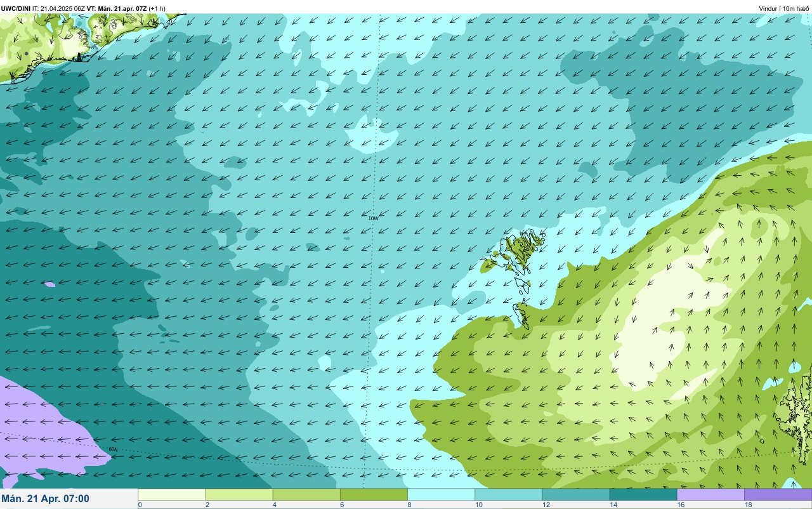Viewport: 812px width, 509px height.
Task: Click the purple above-18 legend swatch
Action: click(x=778, y=494)
